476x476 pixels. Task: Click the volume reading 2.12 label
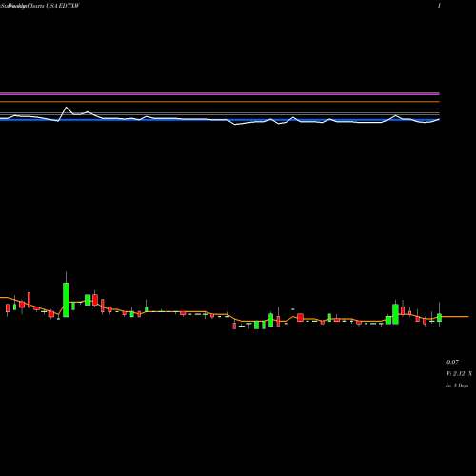point(459,374)
